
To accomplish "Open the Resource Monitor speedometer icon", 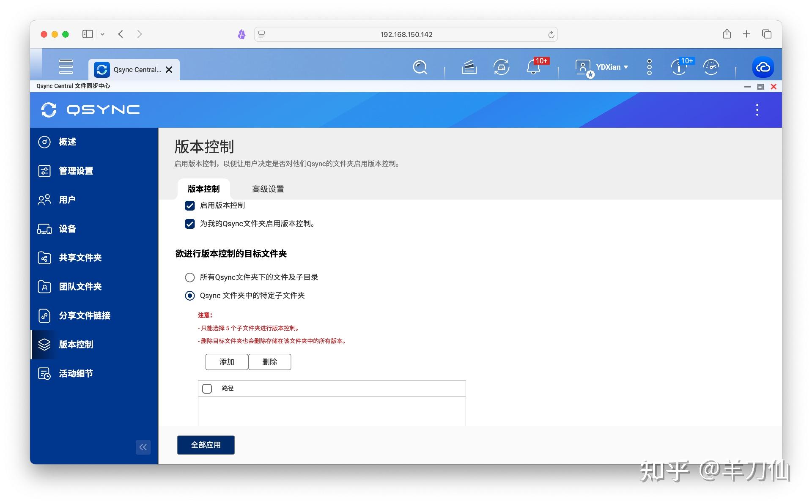I will pyautogui.click(x=711, y=67).
